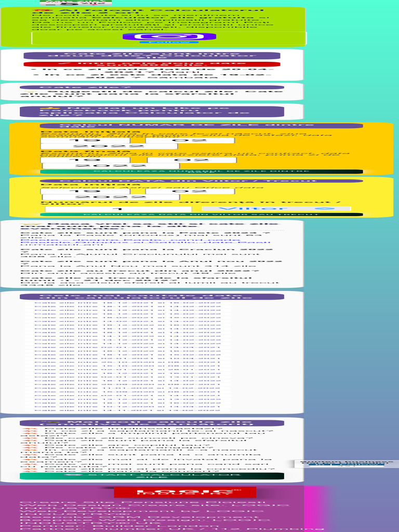Click the Instagram camera icon in green banner
The width and height of the screenshot is (399, 532).
[169, 37]
